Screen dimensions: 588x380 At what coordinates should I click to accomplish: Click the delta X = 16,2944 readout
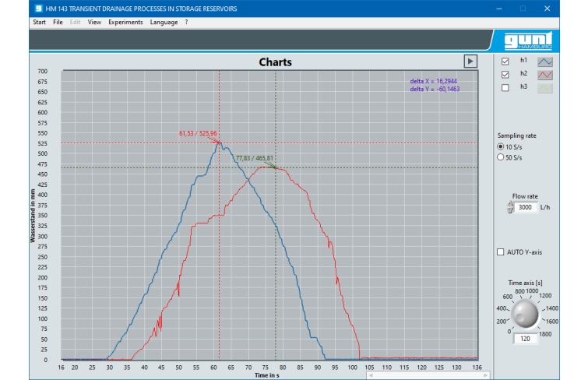[434, 81]
